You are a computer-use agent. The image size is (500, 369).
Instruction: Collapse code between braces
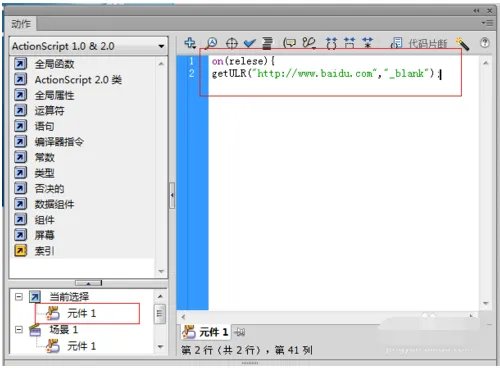331,43
